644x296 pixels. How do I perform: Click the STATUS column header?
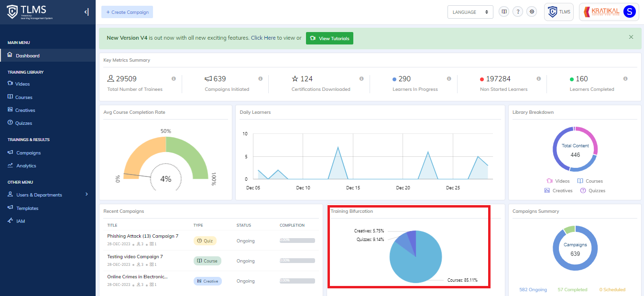[244, 225]
